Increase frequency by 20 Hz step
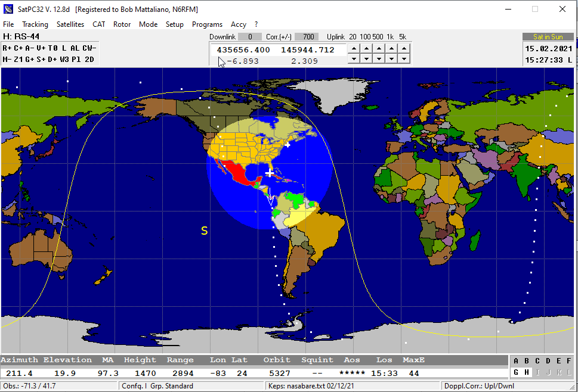This screenshot has width=578, height=392. pos(354,49)
